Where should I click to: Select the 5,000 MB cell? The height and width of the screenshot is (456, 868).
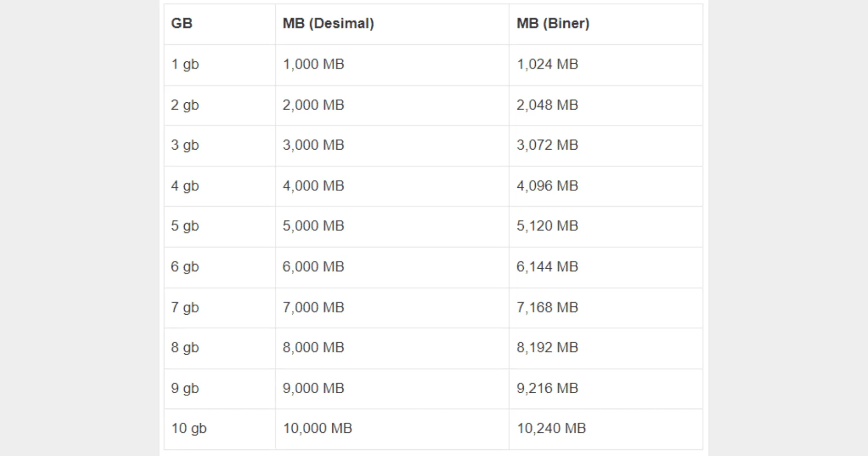point(313,226)
